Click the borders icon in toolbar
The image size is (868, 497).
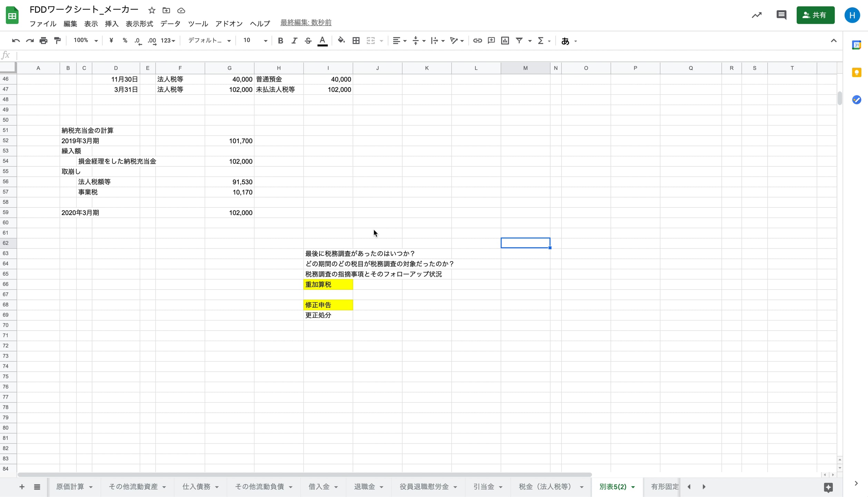point(356,41)
